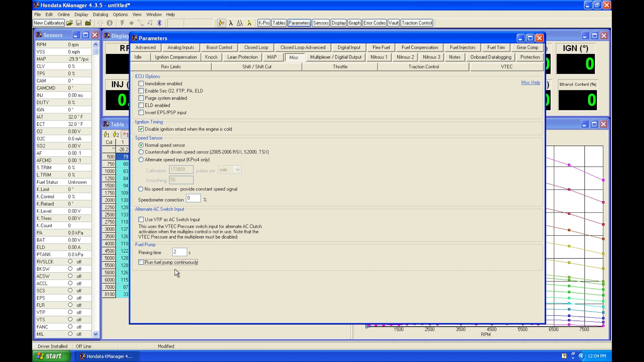Image resolution: width=644 pixels, height=362 pixels.
Task: Check Run fuel pump continuously
Action: pyautogui.click(x=141, y=262)
